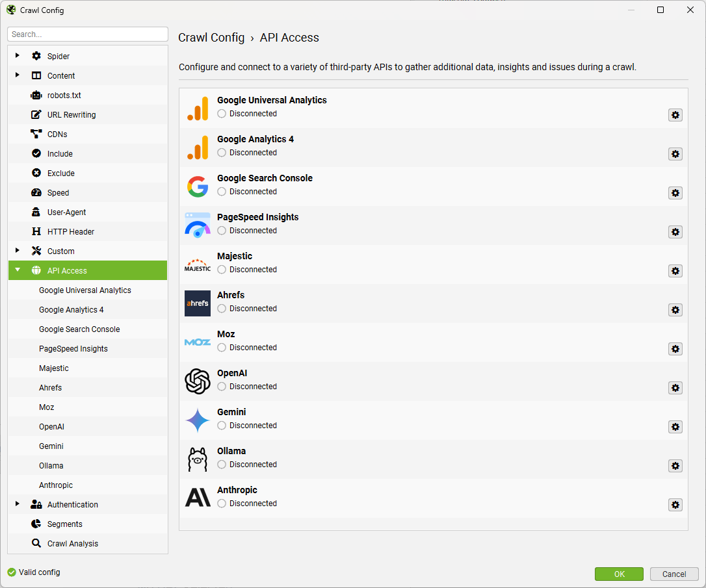
Task: Select URL Rewriting in sidebar
Action: [88, 115]
